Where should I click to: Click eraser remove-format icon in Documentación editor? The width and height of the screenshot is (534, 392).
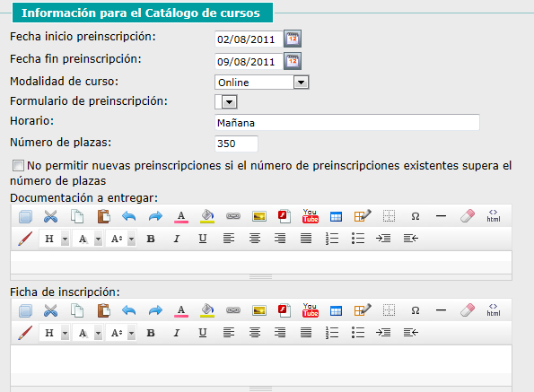tap(468, 216)
